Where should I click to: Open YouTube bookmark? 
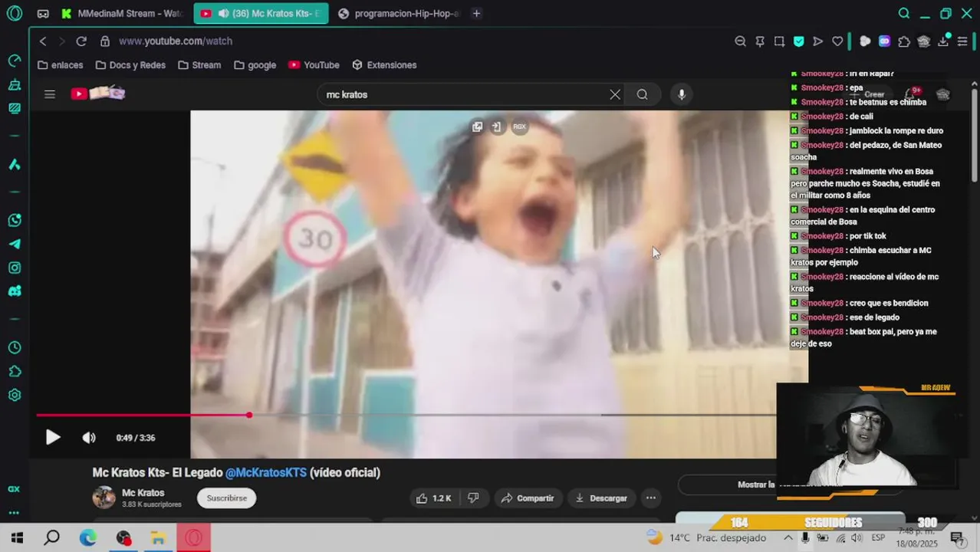[x=314, y=65]
